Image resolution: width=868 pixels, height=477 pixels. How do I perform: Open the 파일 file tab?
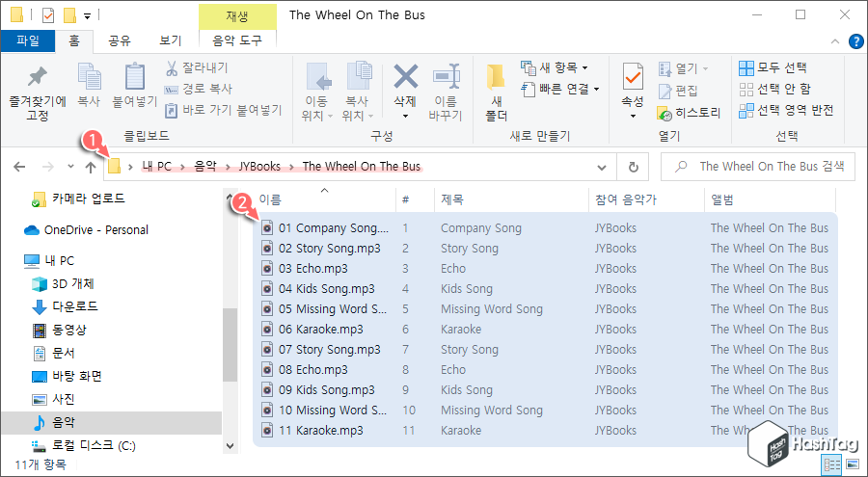tap(28, 40)
